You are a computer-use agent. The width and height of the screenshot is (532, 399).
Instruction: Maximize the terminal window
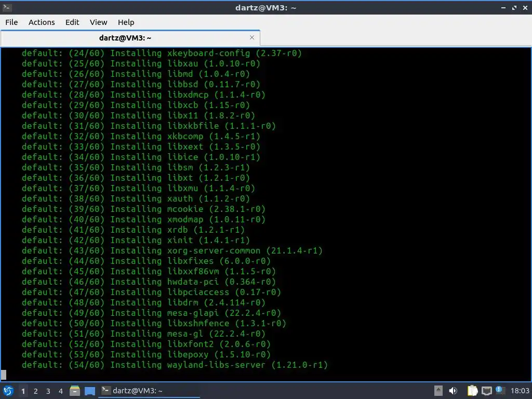point(514,7)
